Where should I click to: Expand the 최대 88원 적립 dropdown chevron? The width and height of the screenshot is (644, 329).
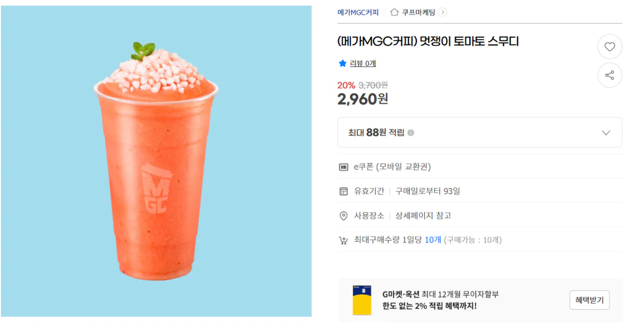(606, 133)
